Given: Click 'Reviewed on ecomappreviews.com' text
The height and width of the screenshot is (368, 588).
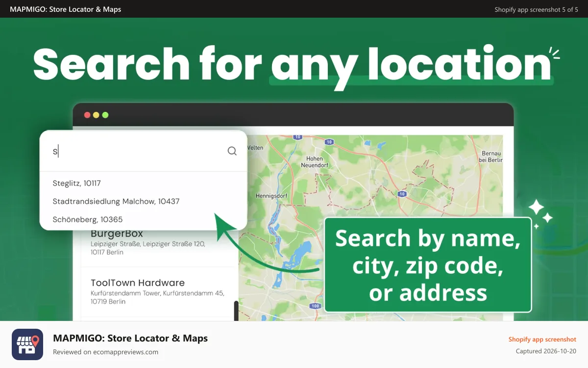Looking at the screenshot, I should (105, 352).
